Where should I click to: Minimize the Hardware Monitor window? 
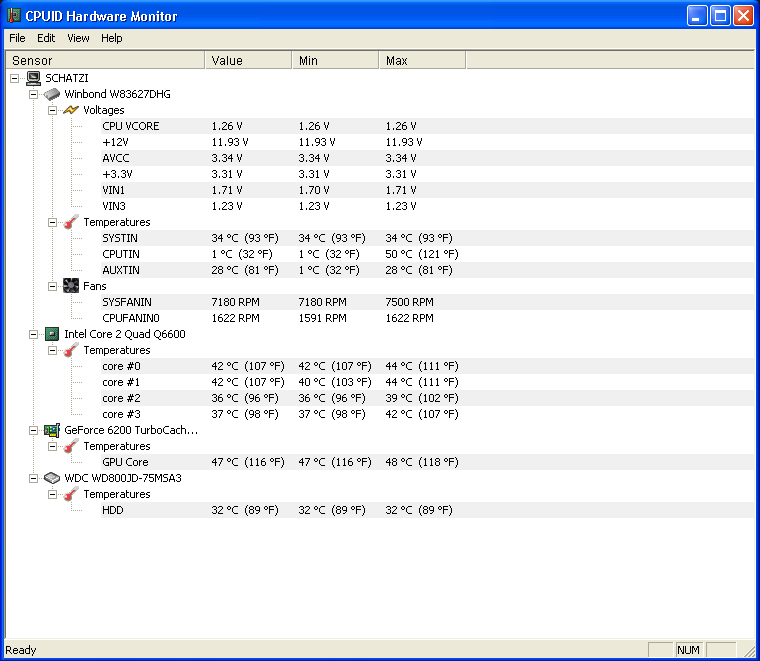(697, 16)
